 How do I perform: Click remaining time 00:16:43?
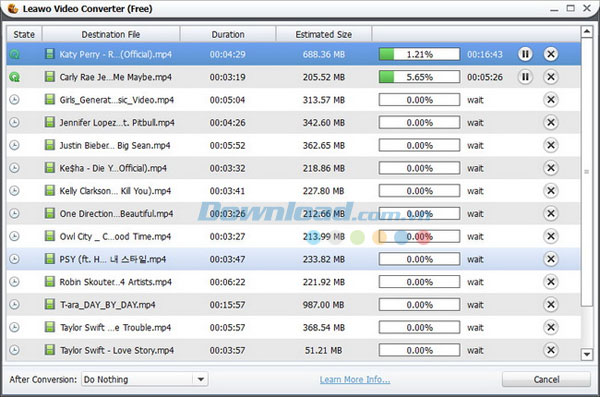click(x=485, y=54)
